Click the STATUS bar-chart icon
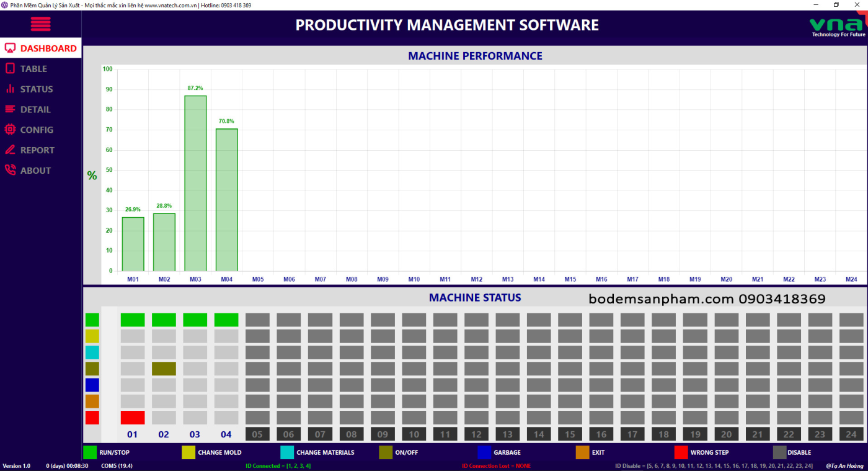This screenshot has width=868, height=471. (10, 89)
